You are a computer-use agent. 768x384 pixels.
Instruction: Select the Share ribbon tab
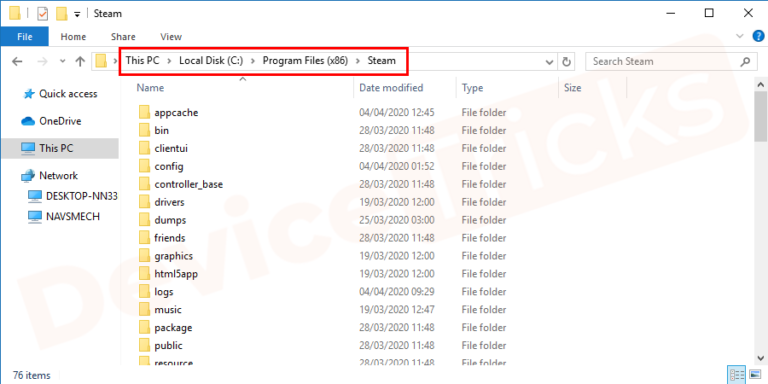123,37
